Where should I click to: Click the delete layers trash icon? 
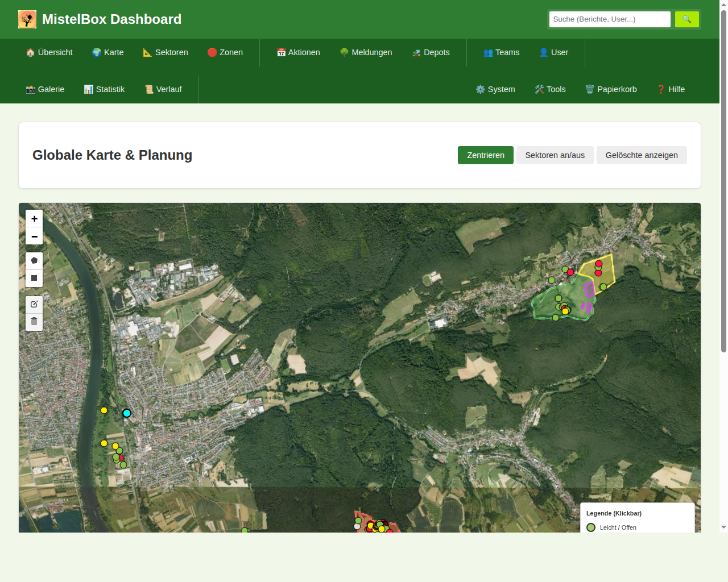tap(34, 322)
